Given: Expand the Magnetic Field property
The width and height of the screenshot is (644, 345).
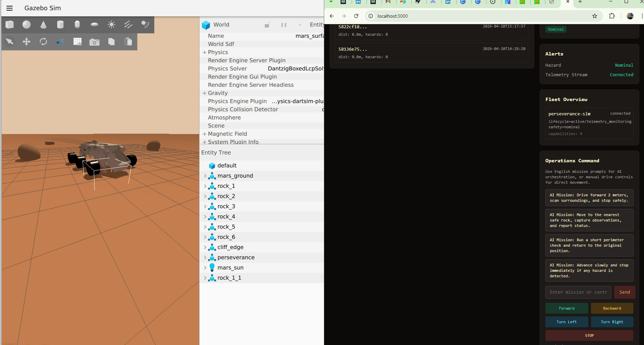Looking at the screenshot, I should tap(205, 134).
